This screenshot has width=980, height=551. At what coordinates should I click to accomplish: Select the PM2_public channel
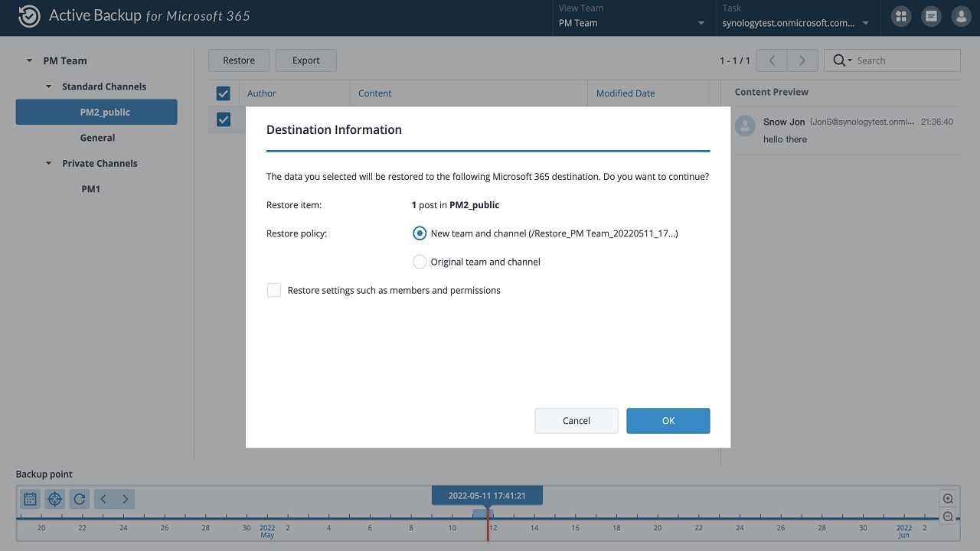point(96,112)
